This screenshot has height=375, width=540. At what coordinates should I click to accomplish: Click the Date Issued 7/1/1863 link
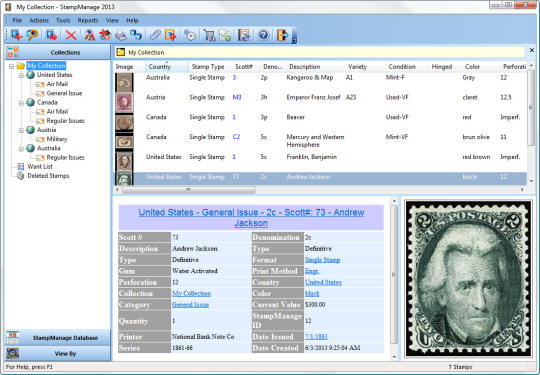tap(316, 336)
